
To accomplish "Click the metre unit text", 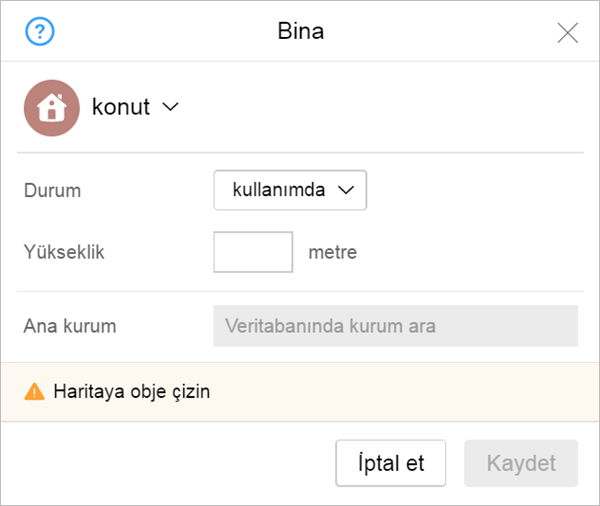I will pyautogui.click(x=333, y=252).
